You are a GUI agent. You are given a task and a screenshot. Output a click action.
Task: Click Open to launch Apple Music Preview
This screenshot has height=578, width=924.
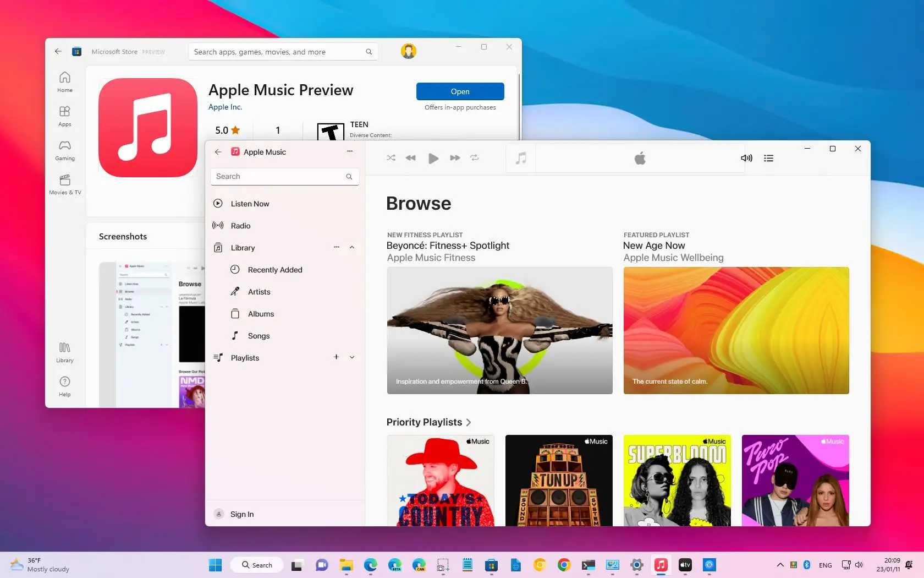point(460,91)
